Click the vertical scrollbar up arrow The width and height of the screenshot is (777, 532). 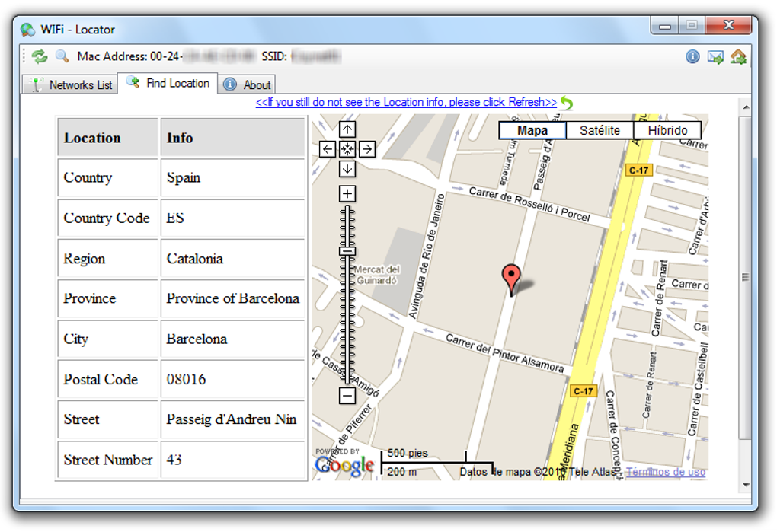(746, 107)
